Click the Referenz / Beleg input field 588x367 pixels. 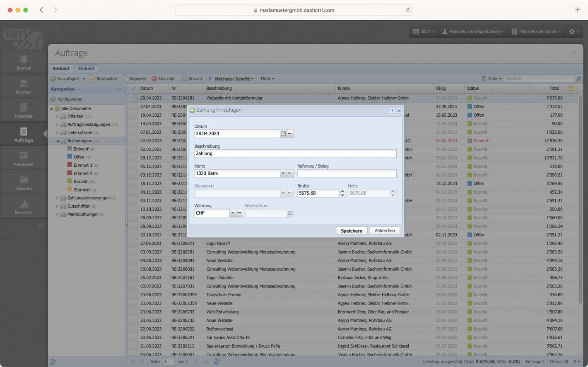347,173
